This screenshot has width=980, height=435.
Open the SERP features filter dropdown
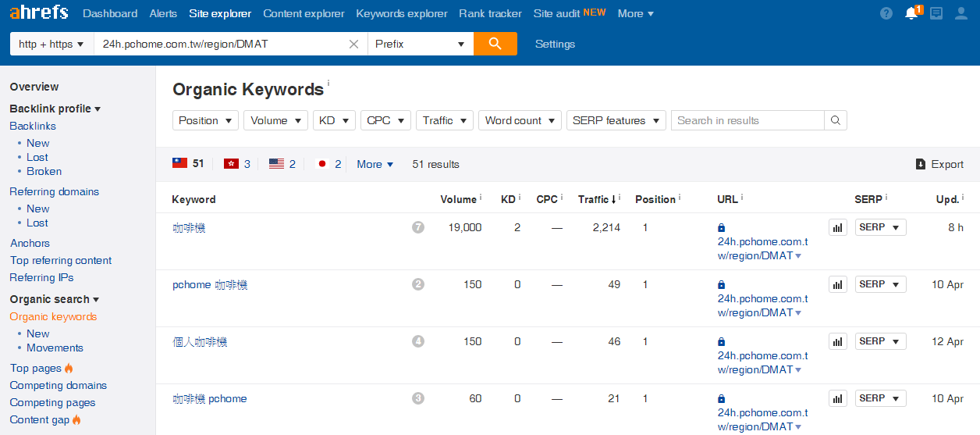pos(616,120)
